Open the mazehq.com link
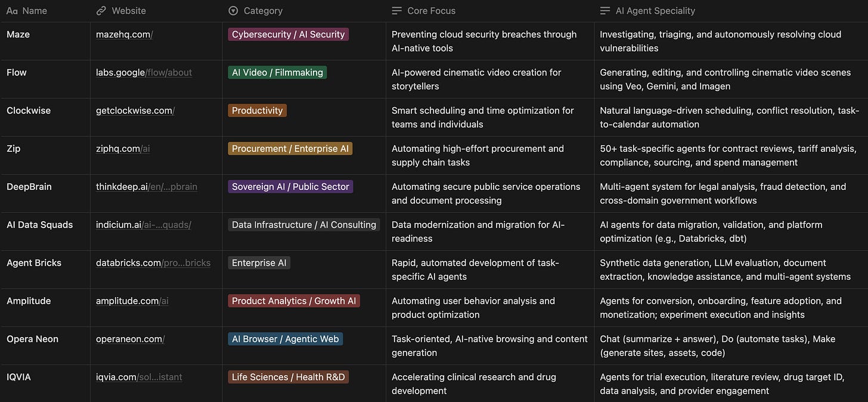 (124, 35)
